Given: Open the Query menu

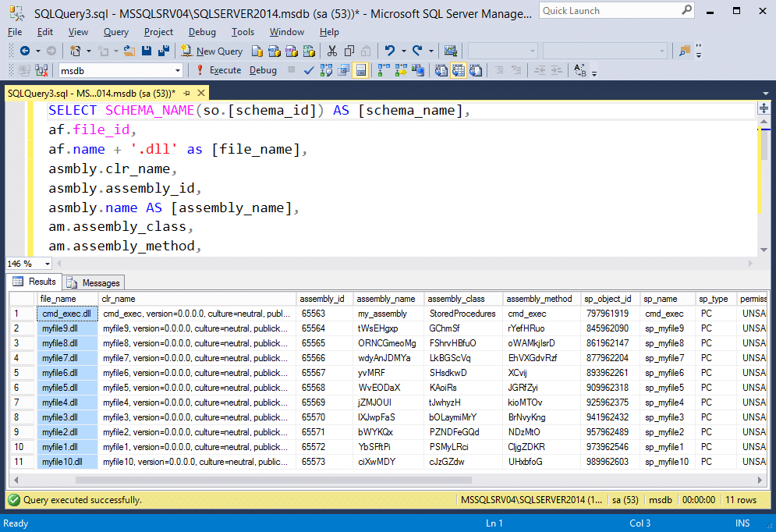Looking at the screenshot, I should point(115,32).
